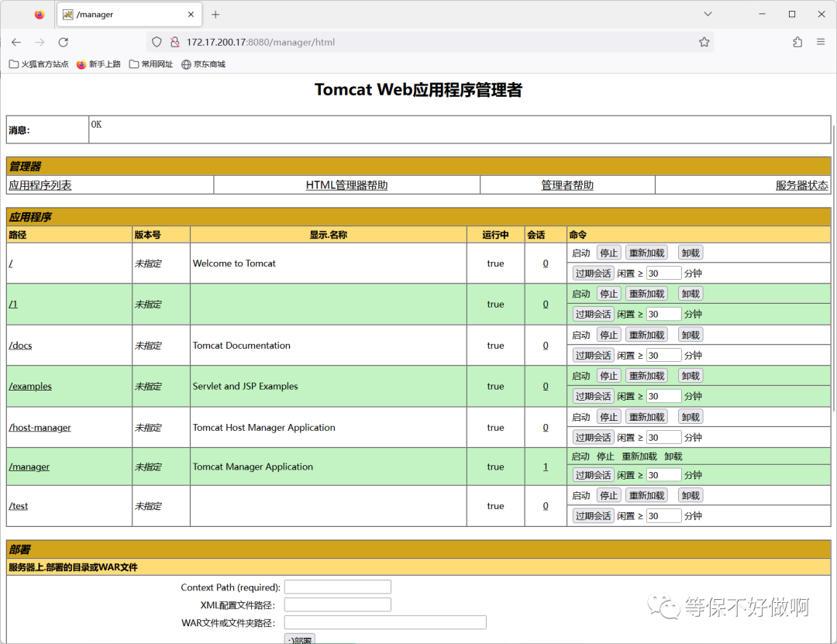
Task: Click 重新加载 for the / application
Action: point(646,253)
